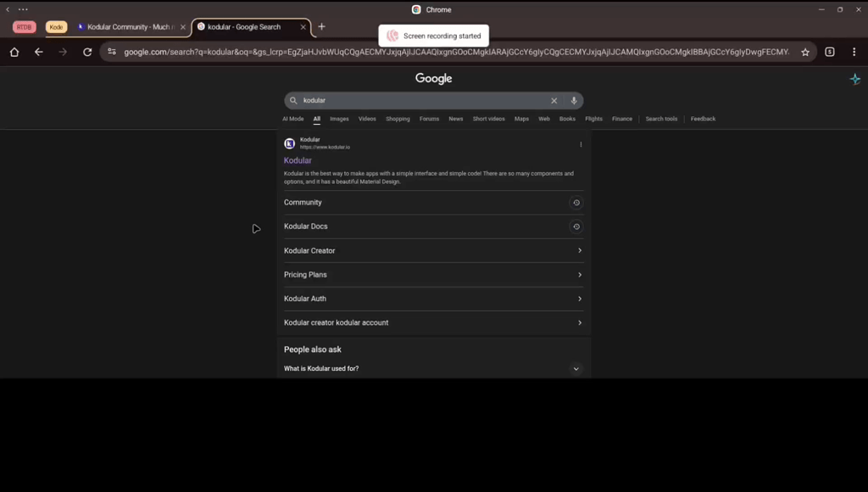The width and height of the screenshot is (868, 492).
Task: Click the magnifier icon in search box
Action: (293, 100)
